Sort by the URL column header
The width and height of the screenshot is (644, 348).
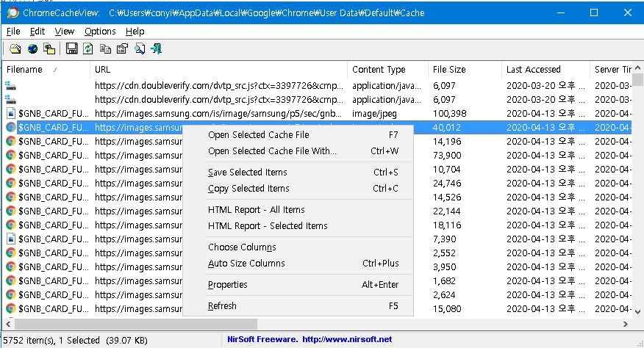coord(218,70)
